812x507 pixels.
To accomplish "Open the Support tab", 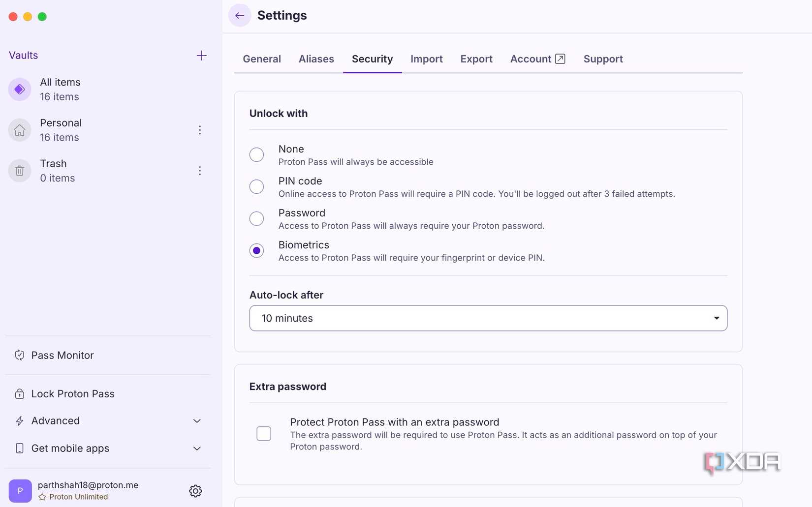I will click(x=603, y=59).
